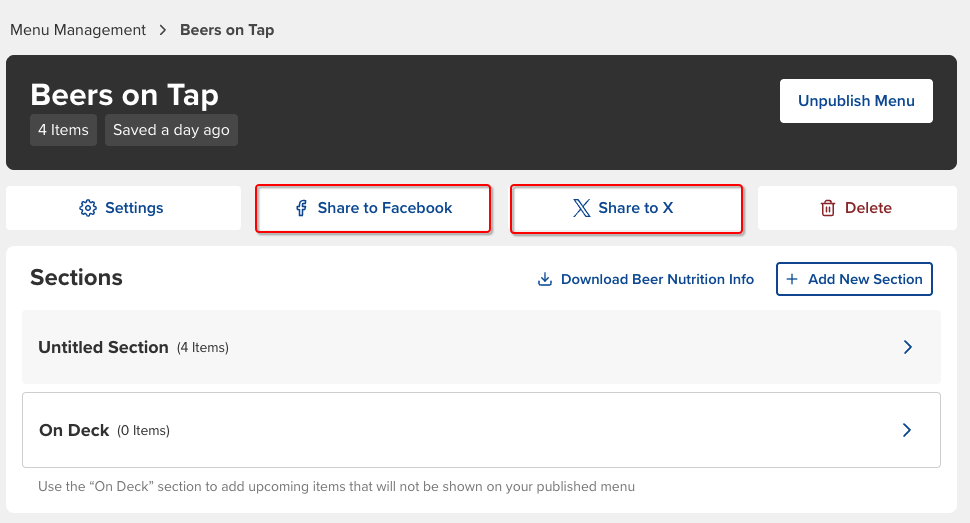Select the Beers on Tap breadcrumb
Screen dimensions: 970x523
(x=227, y=30)
